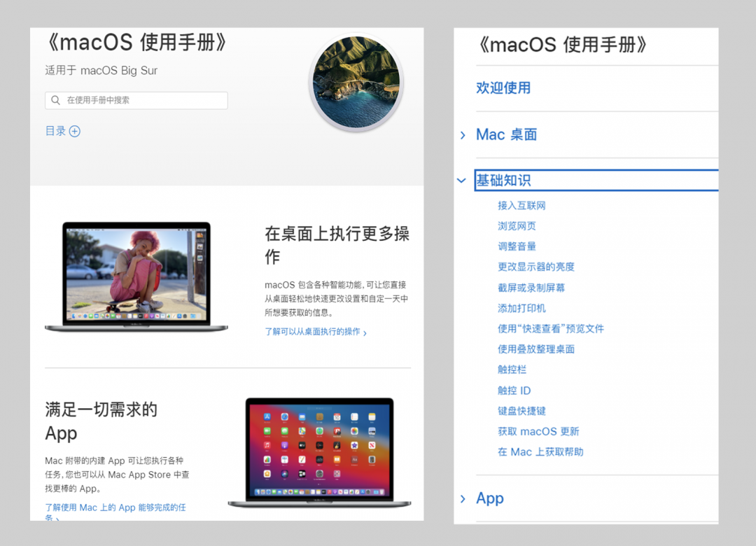Click the search magnifier icon in the manual
This screenshot has width=756, height=546.
pos(56,100)
